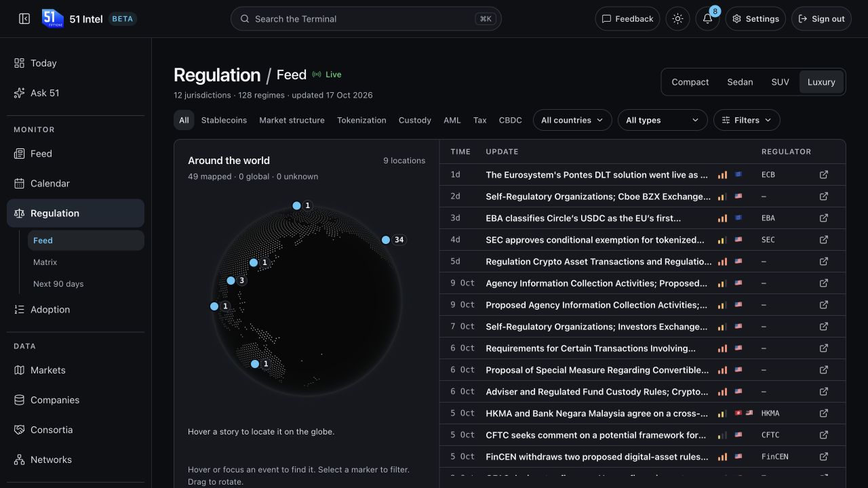Image resolution: width=868 pixels, height=488 pixels.
Task: Filter by Market structure topic
Action: (292, 120)
